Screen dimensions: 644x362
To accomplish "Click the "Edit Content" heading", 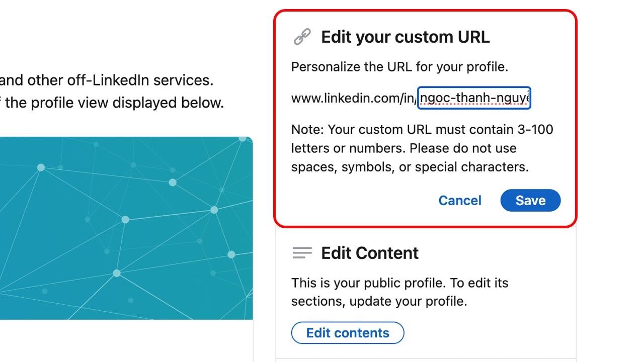I will [x=370, y=253].
